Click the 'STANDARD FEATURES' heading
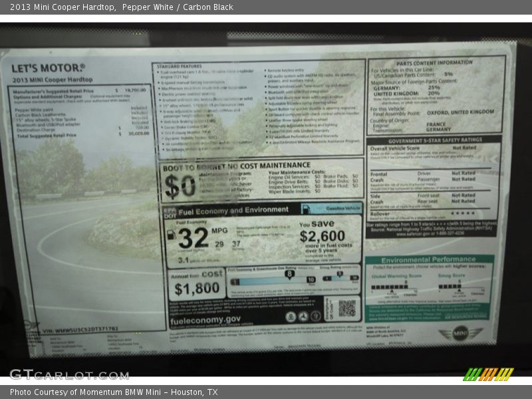 179,66
